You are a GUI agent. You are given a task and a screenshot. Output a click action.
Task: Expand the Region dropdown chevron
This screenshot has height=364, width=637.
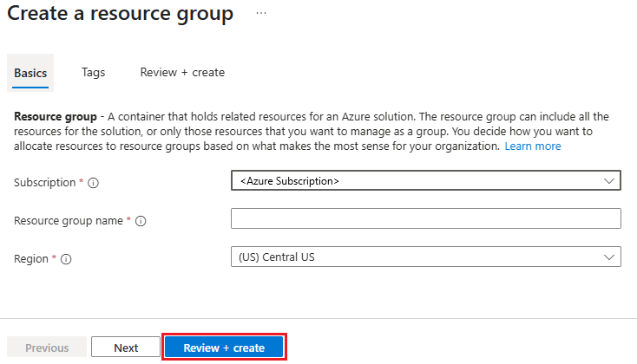(x=608, y=257)
